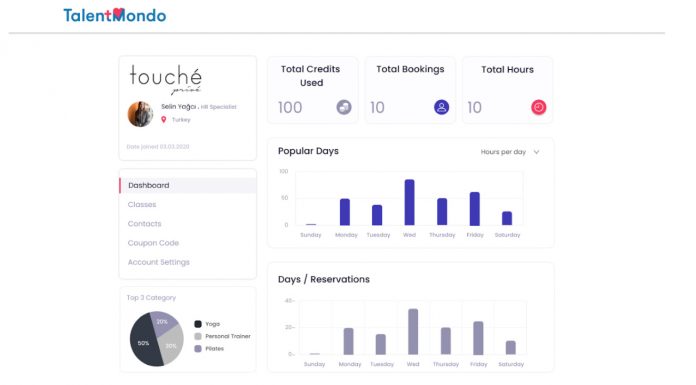696x385 pixels.
Task: Click the Friday bar in Days / Reservations chart
Action: [x=478, y=338]
